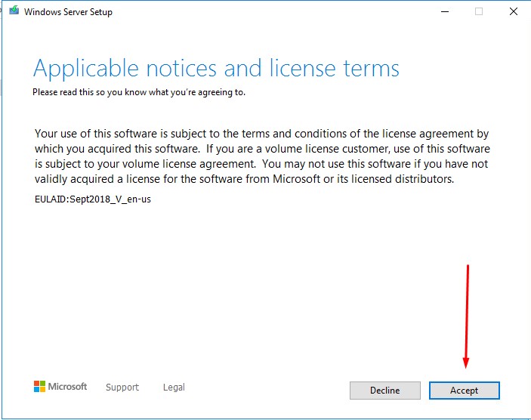Open the Support link
Screen dimensions: 531x420
pyautogui.click(x=122, y=388)
